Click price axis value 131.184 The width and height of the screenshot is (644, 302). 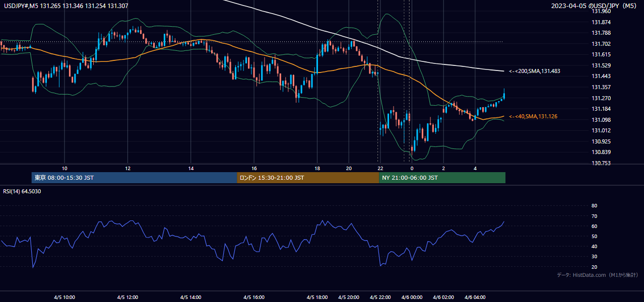602,109
